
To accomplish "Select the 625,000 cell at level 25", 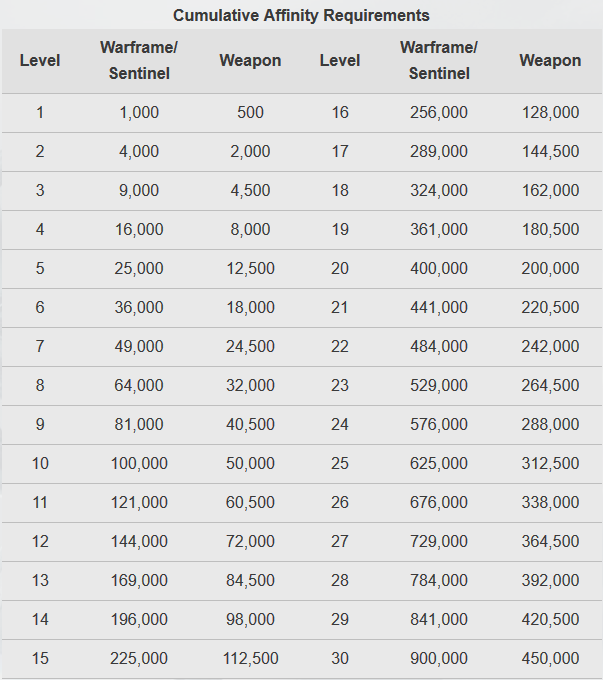I will (439, 463).
